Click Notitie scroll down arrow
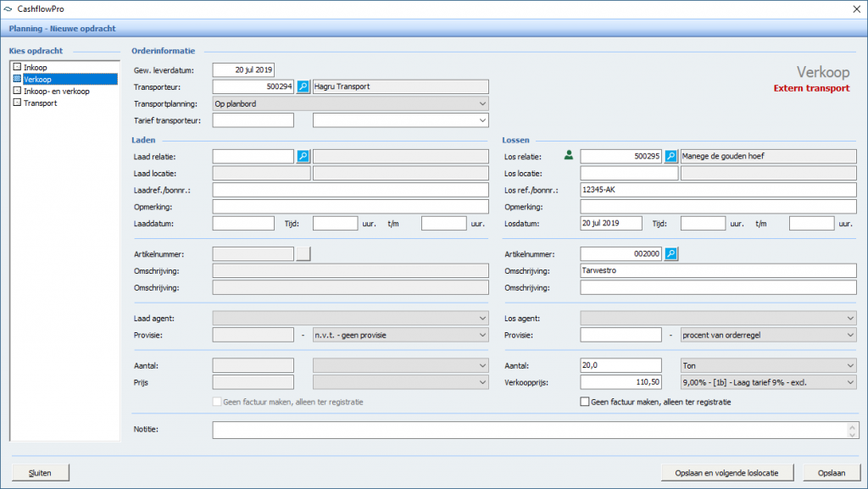868x489 pixels. click(852, 434)
